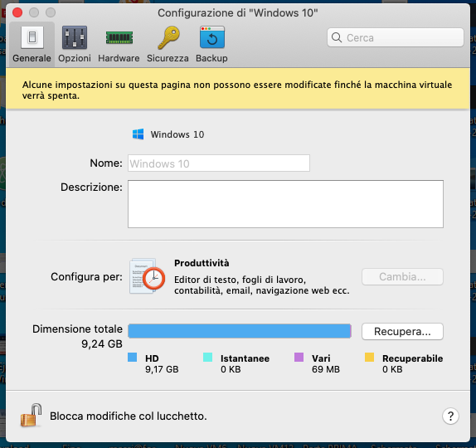
Task: Click the Sicurezza tab label
Action: click(168, 58)
